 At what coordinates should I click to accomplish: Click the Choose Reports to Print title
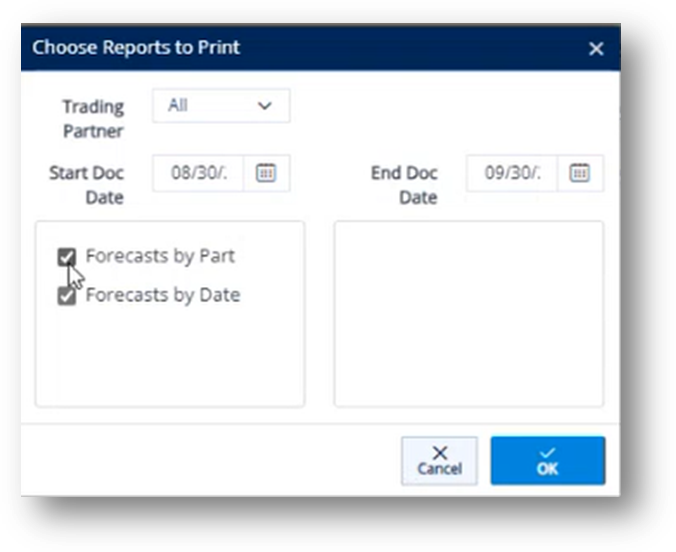136,47
